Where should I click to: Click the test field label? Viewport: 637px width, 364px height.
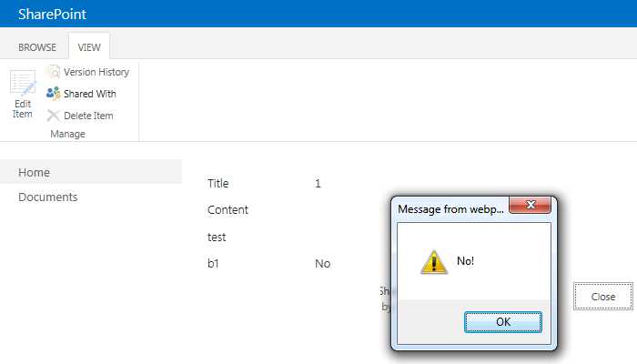217,238
